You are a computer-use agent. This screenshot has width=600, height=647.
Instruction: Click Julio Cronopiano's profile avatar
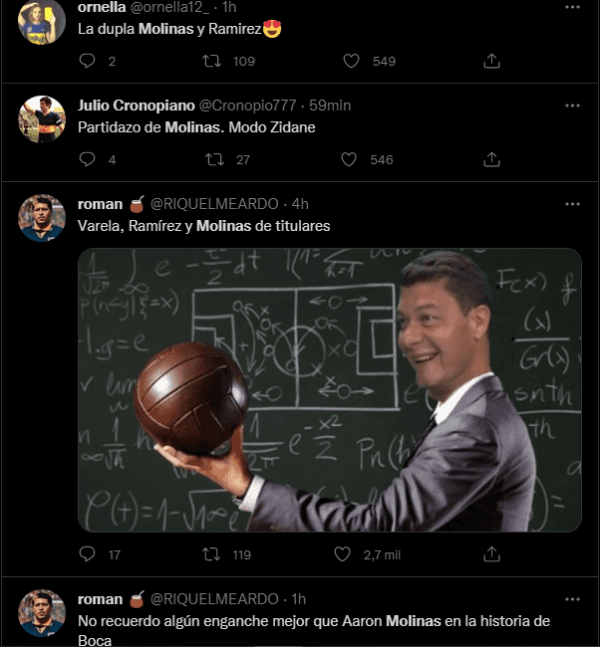click(x=42, y=119)
